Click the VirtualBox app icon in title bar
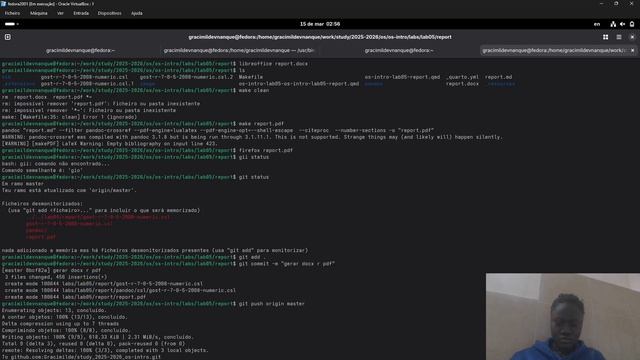Image resolution: width=640 pixels, height=360 pixels. [4, 4]
